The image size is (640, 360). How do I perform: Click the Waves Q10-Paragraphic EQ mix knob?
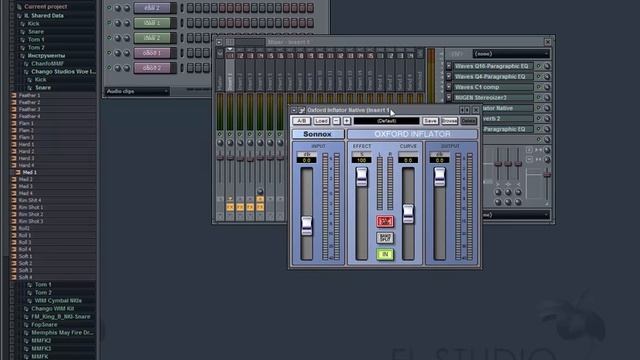547,66
